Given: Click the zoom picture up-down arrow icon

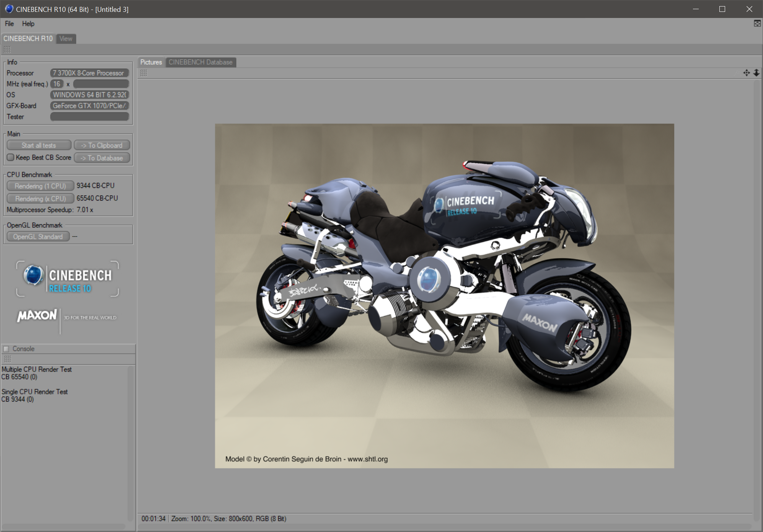Looking at the screenshot, I should [756, 73].
